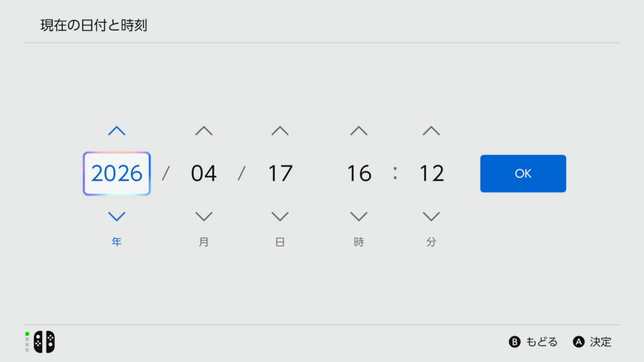Select the month field showing 04
The height and width of the screenshot is (362, 644).
(x=204, y=173)
